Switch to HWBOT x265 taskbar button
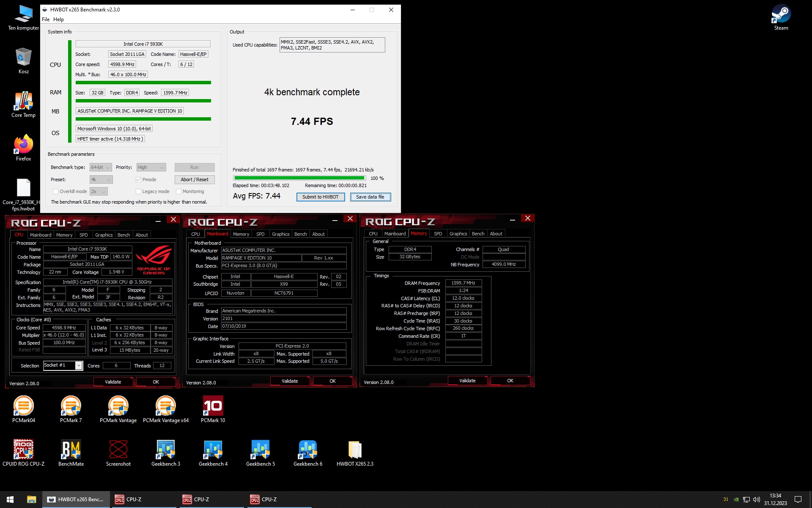The image size is (812, 508). point(76,500)
